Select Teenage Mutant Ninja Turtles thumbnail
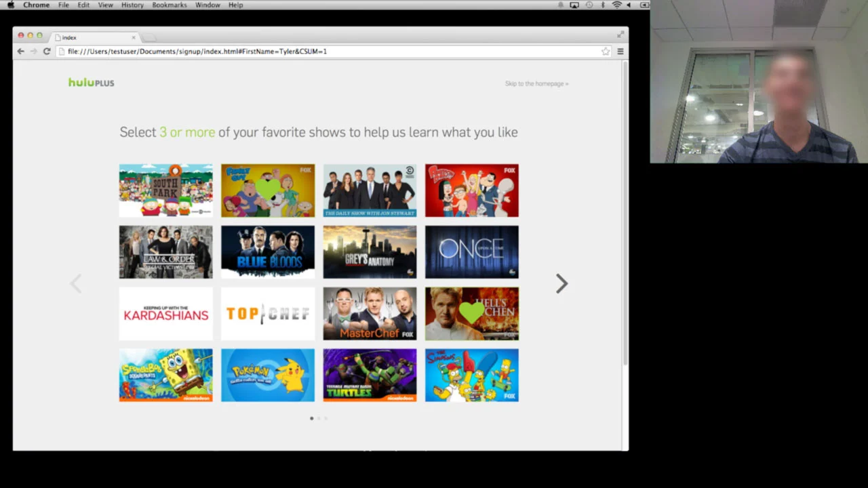Viewport: 868px width, 488px height. [x=370, y=375]
